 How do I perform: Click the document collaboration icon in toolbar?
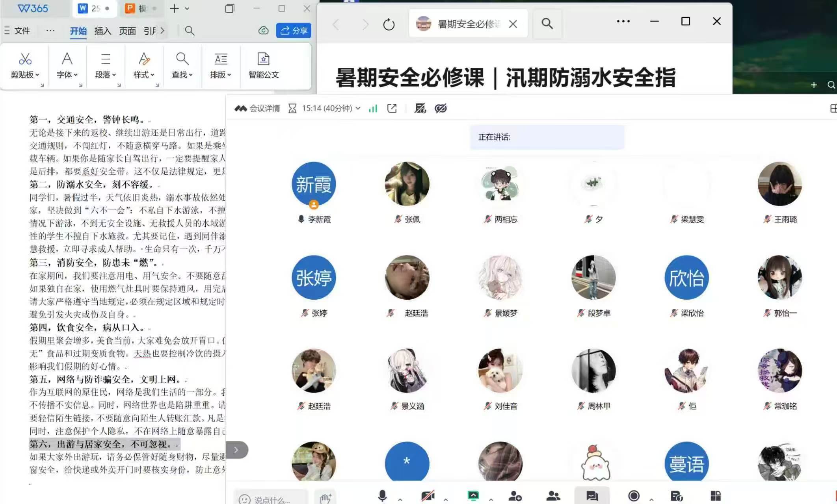676,496
